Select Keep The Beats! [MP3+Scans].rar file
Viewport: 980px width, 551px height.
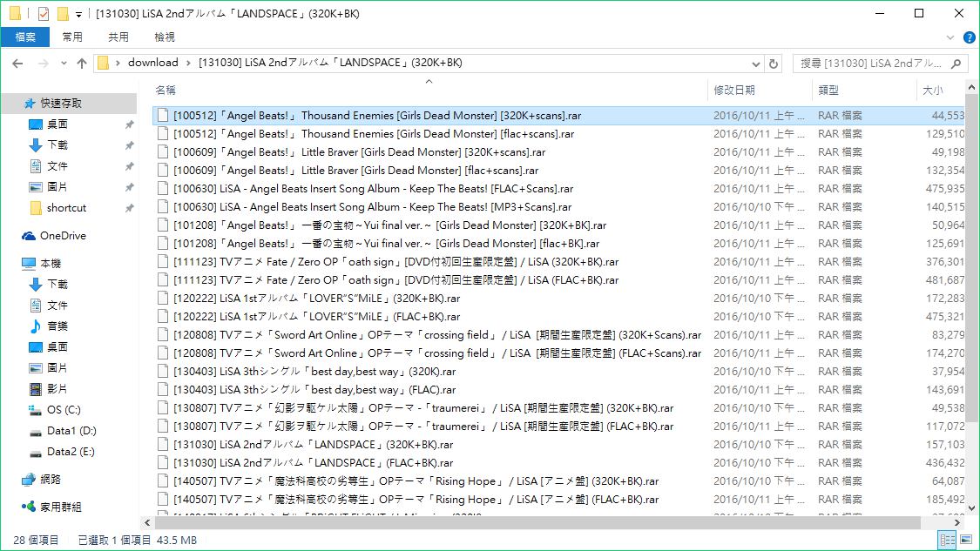tap(373, 207)
